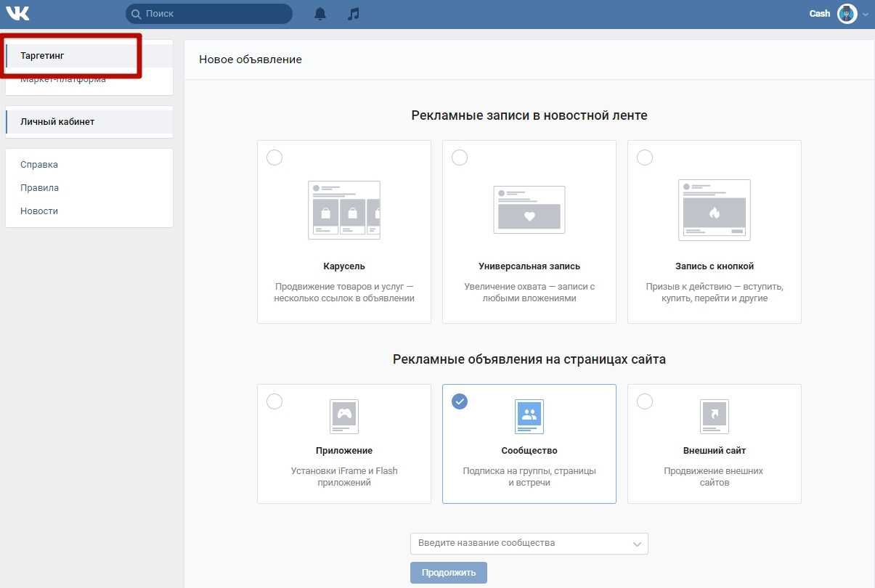875x588 pixels.
Task: Click the gamepad application icon
Action: click(x=344, y=415)
